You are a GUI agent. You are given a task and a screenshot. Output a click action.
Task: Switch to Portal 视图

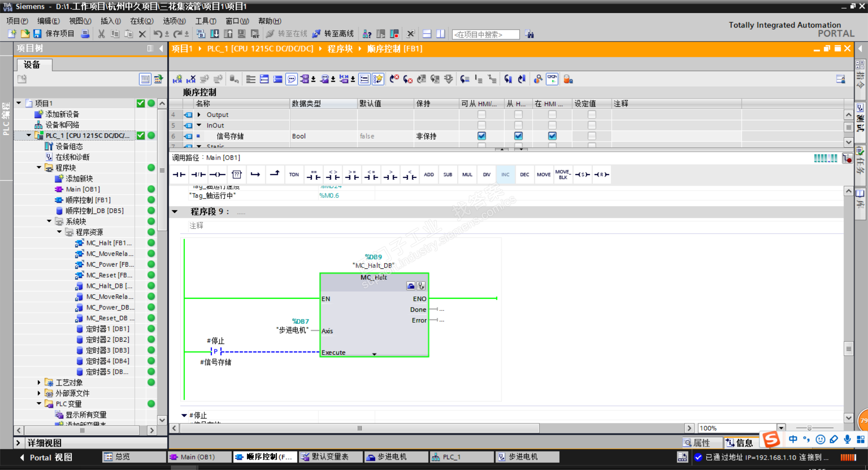(46, 457)
